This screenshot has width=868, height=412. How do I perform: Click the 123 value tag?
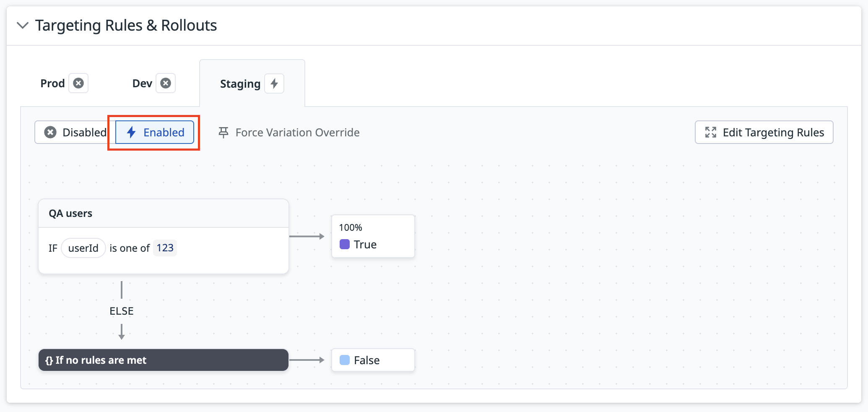point(165,248)
